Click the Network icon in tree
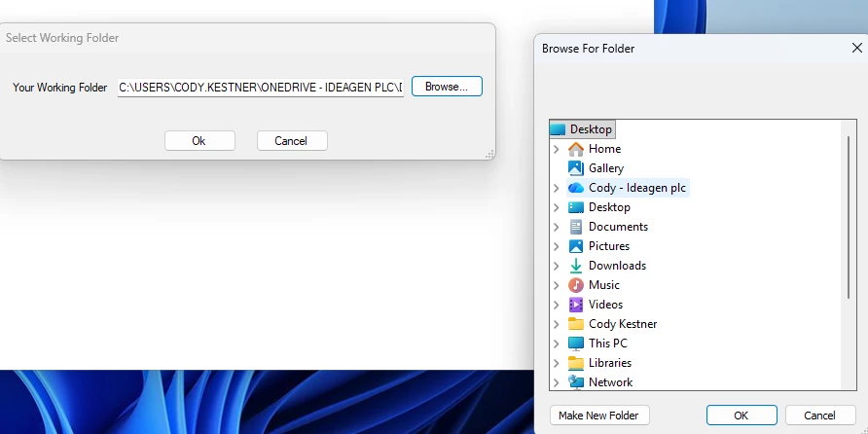Viewport: 868px width, 434px height. coord(576,382)
